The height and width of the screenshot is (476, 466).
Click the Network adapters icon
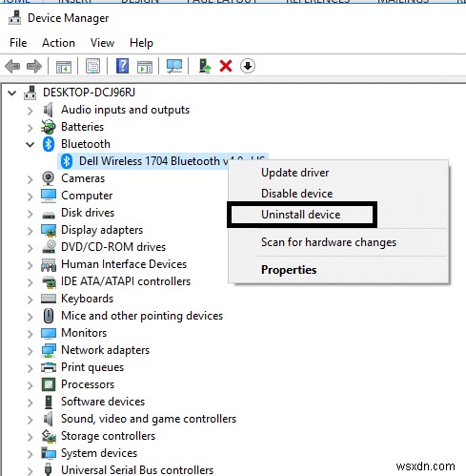coord(49,350)
